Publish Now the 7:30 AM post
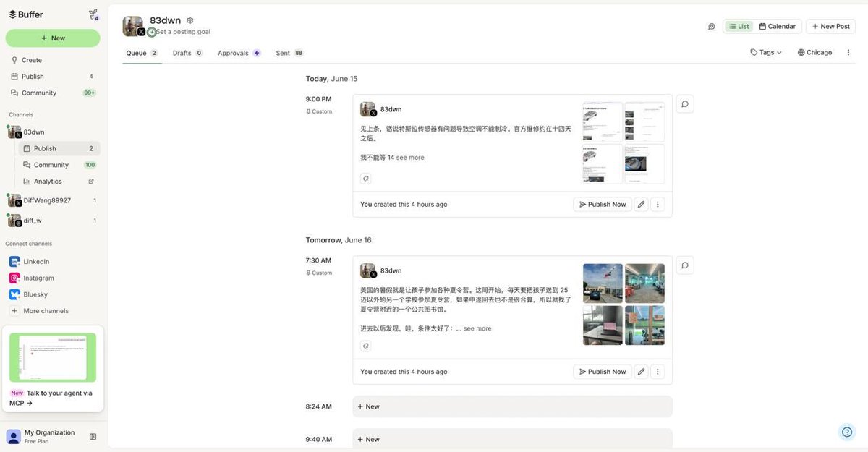868x452 pixels. click(x=603, y=372)
